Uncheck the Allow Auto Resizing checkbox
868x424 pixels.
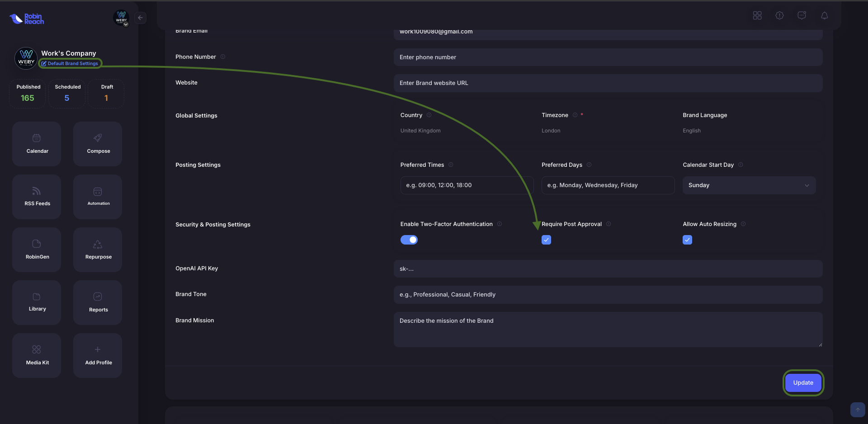coord(687,240)
